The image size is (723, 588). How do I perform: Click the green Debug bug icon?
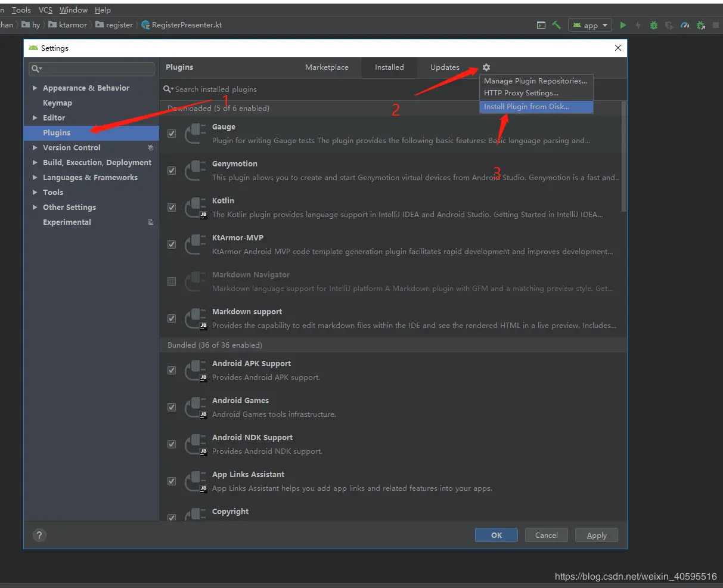pyautogui.click(x=654, y=25)
